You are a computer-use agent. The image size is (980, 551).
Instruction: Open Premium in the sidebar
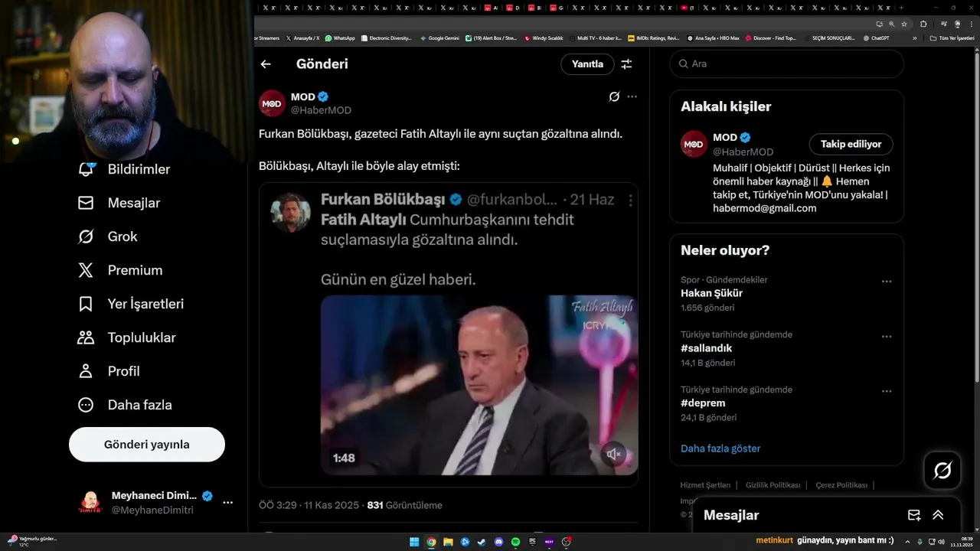tap(120, 270)
